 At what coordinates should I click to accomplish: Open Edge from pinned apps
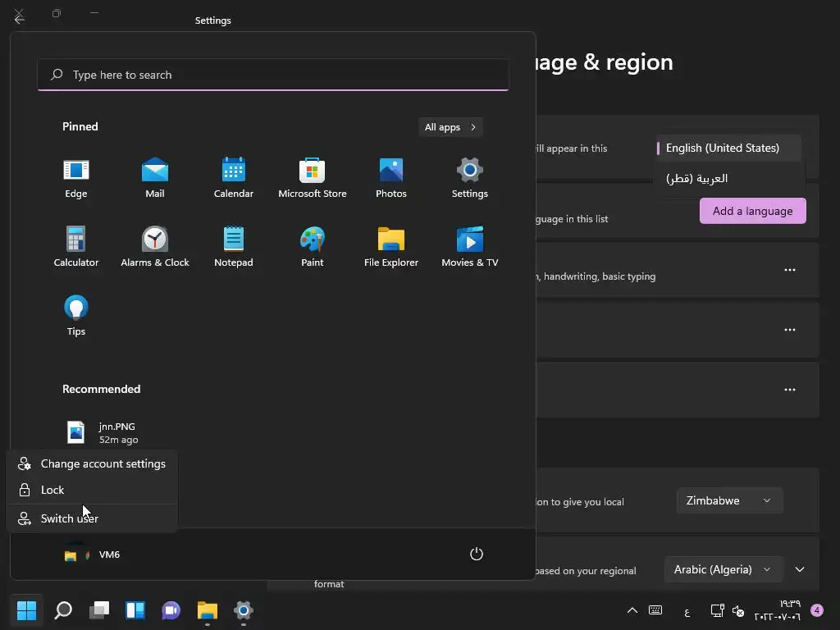coord(76,178)
